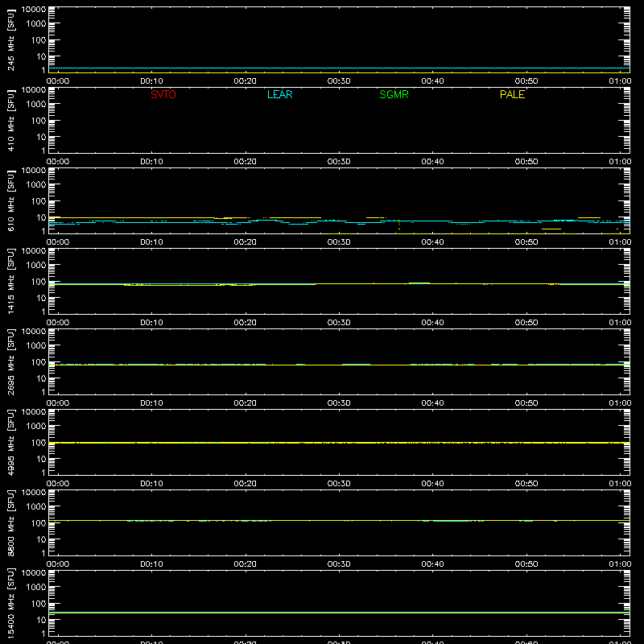Click the 10000 tick label on the 245 MHz axis

34,10
